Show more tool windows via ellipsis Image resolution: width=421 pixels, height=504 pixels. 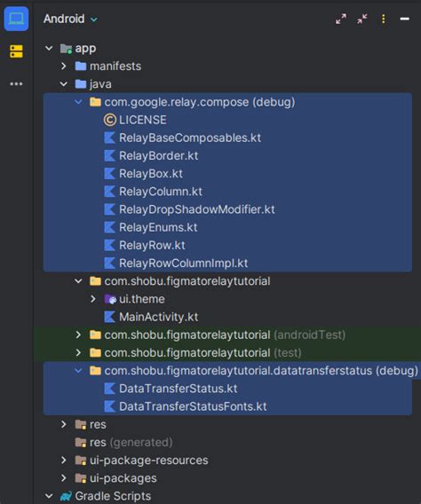(16, 84)
